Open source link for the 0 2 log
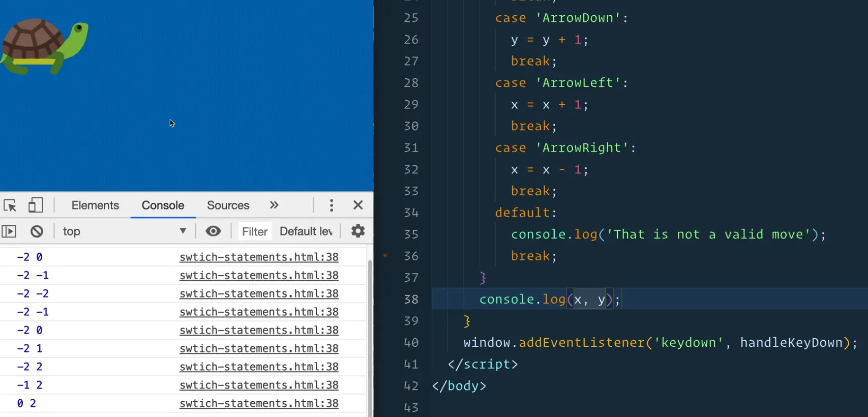 259,404
